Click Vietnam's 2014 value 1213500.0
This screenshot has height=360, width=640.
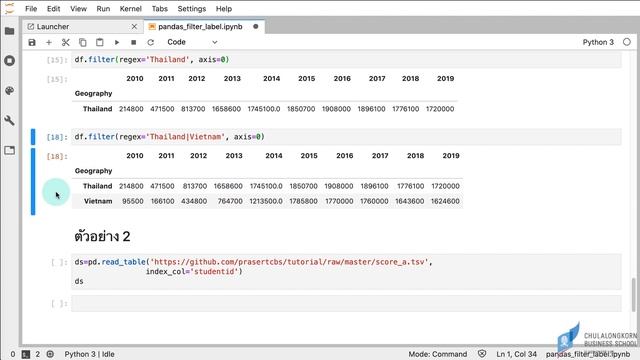point(266,201)
